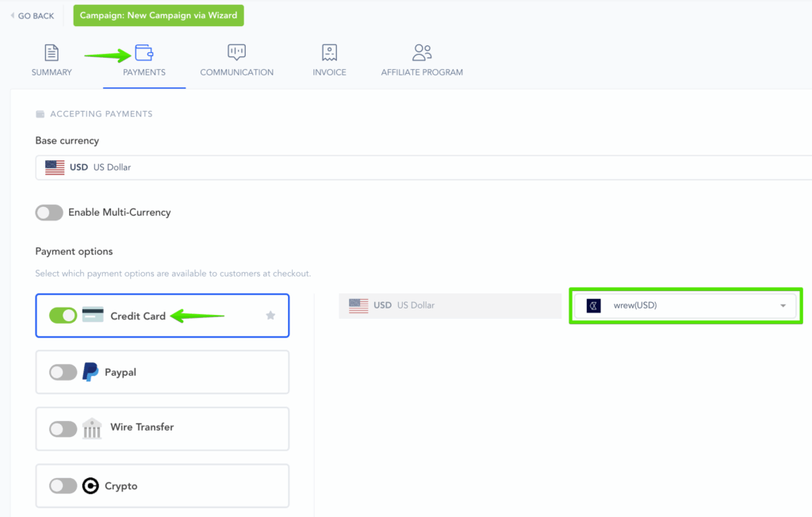Mark Credit Card as favorite with star
Viewport: 812px width, 517px height.
coord(270,316)
